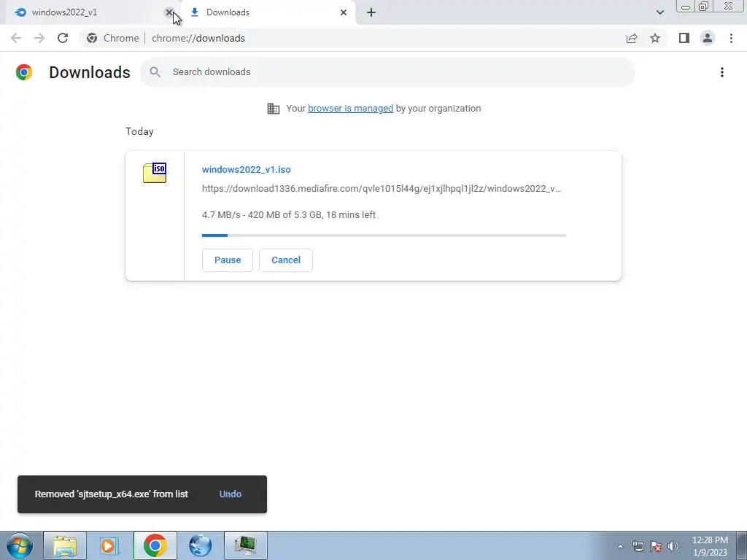Launch Windows Media Player from taskbar

(109, 545)
